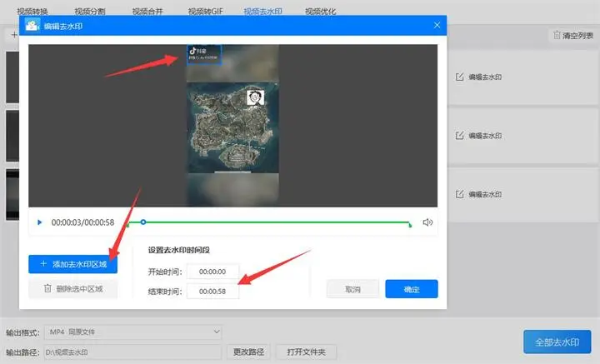Click 取消 button in dialog
This screenshot has height=364, width=600.
pyautogui.click(x=352, y=289)
